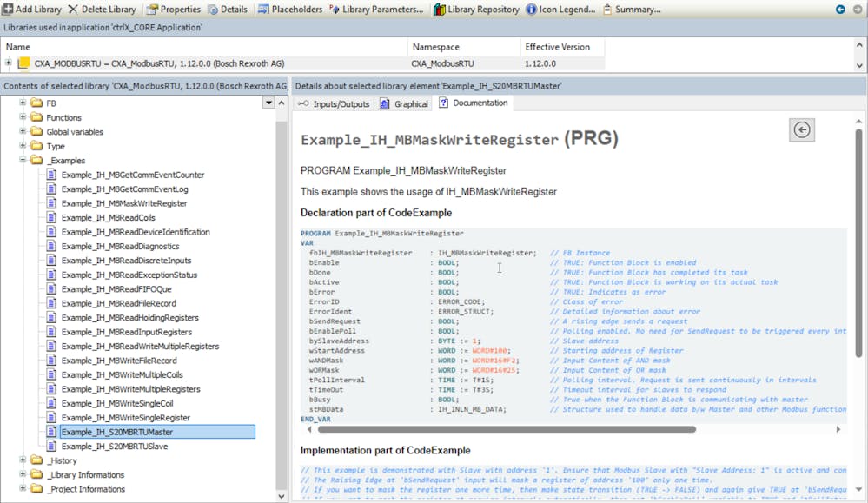Open the Summary toolbar item
Viewport: 868px width, 503px height.
pos(630,9)
